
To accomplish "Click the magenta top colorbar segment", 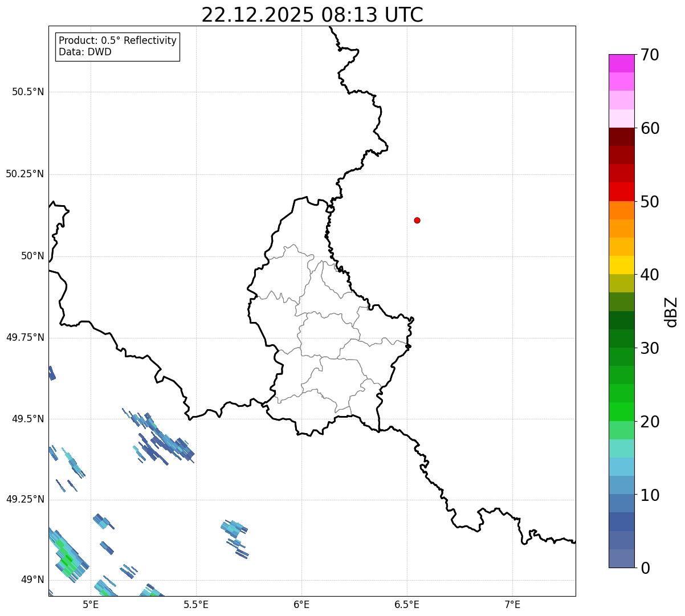I will (621, 63).
